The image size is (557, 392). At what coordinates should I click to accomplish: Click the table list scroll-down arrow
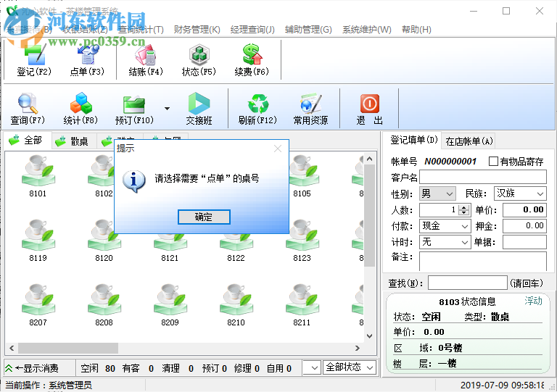pyautogui.click(x=369, y=336)
